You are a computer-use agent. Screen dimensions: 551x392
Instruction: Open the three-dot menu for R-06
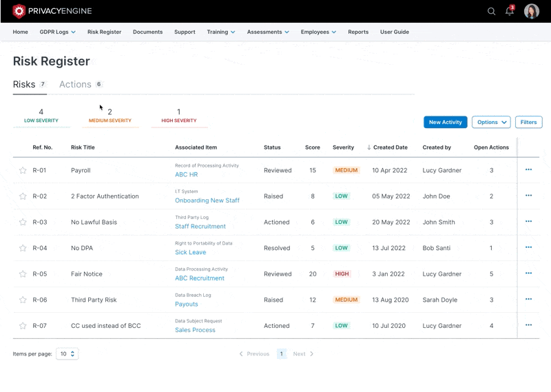point(528,299)
